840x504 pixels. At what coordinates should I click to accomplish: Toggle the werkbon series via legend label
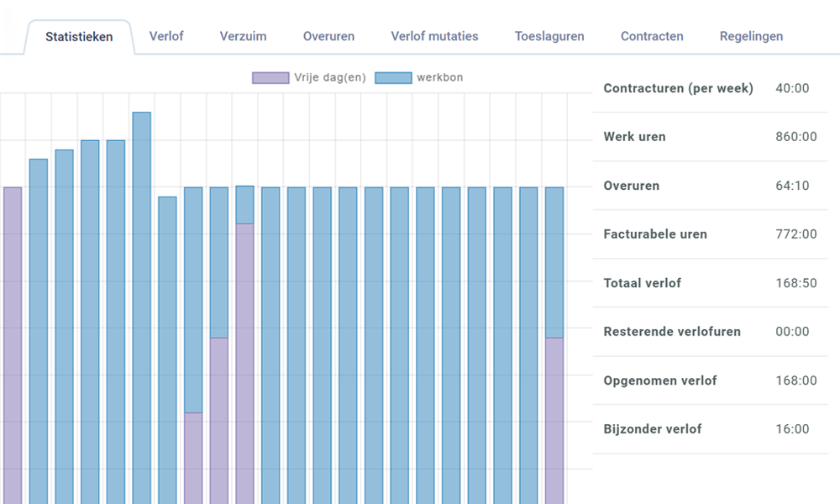[x=439, y=78]
